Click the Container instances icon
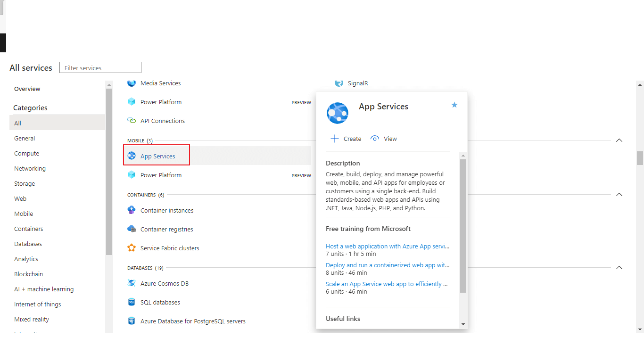Screen dimensions: 644x362 (x=132, y=210)
